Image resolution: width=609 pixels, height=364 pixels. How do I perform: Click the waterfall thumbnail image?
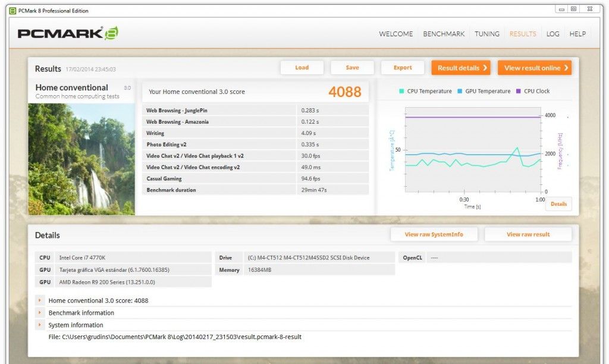81,159
